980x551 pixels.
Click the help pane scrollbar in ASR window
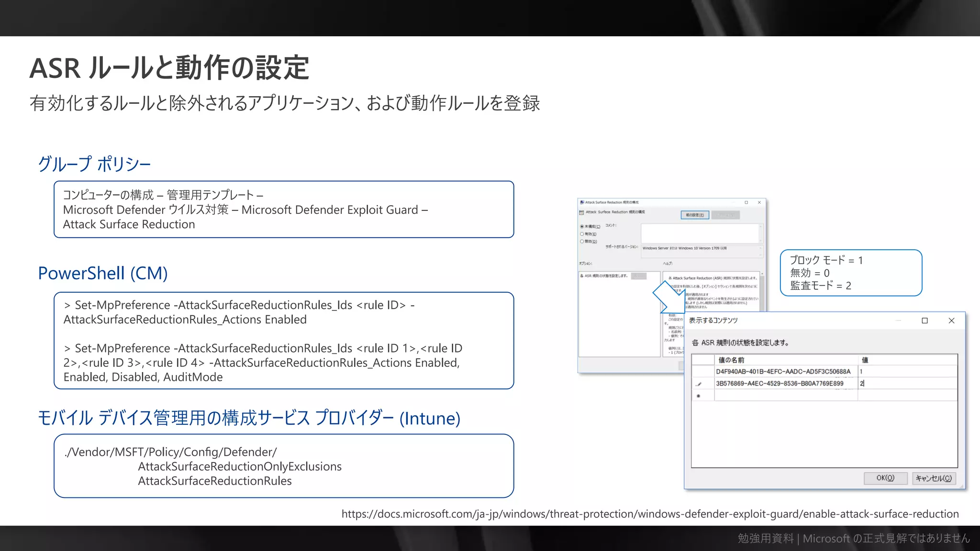(763, 292)
